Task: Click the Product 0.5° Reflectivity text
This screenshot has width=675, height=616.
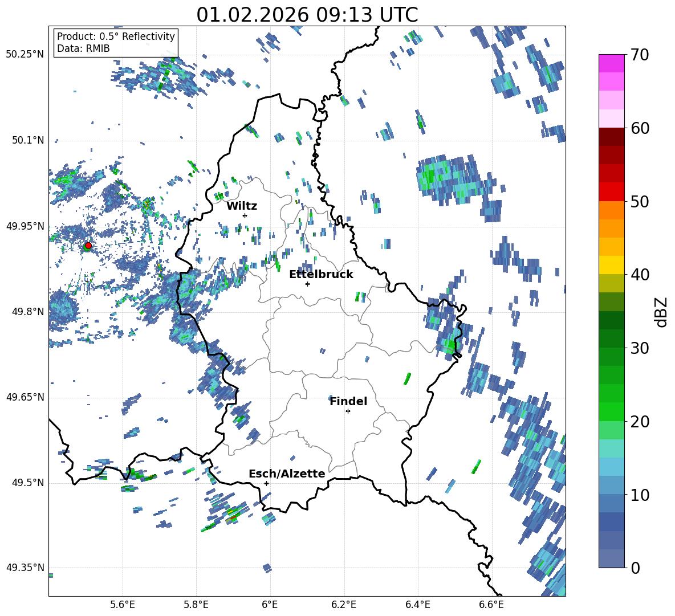Action: [x=116, y=36]
